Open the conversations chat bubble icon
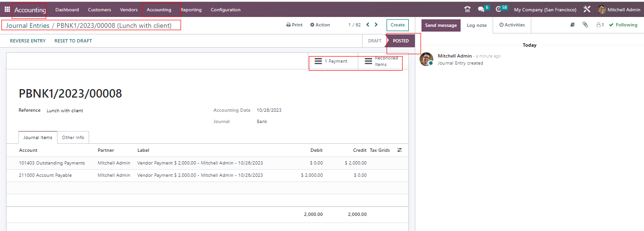Image resolution: width=644 pixels, height=231 pixels. pos(480,9)
